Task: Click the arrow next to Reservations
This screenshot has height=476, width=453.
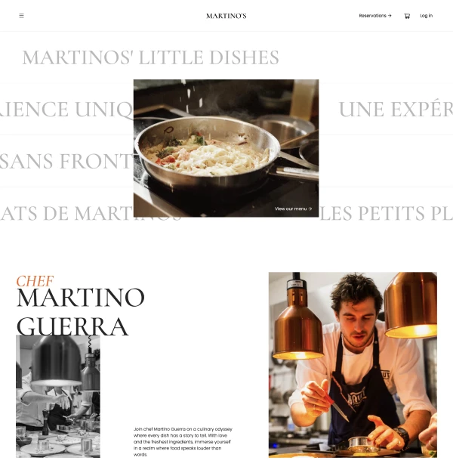Action: coord(390,16)
